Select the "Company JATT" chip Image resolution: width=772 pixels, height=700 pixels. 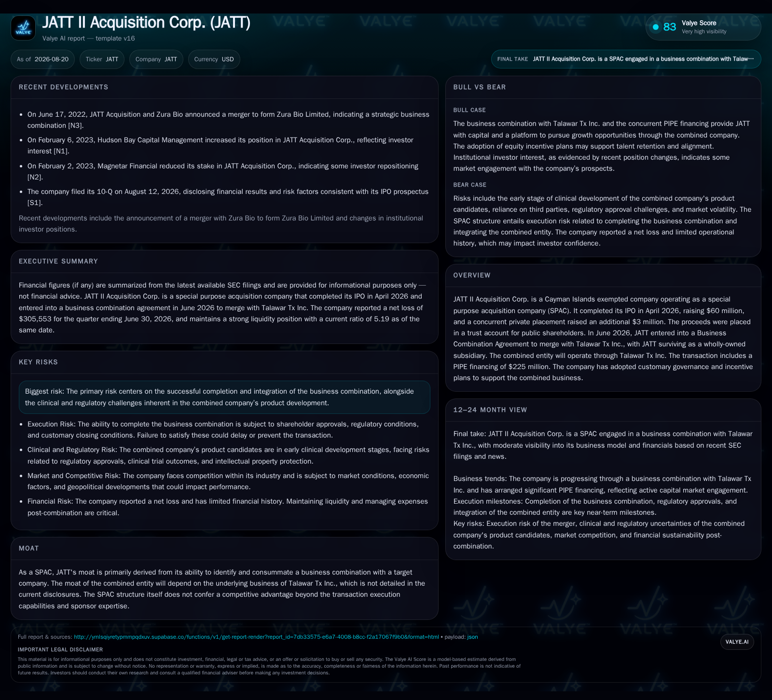click(x=156, y=59)
